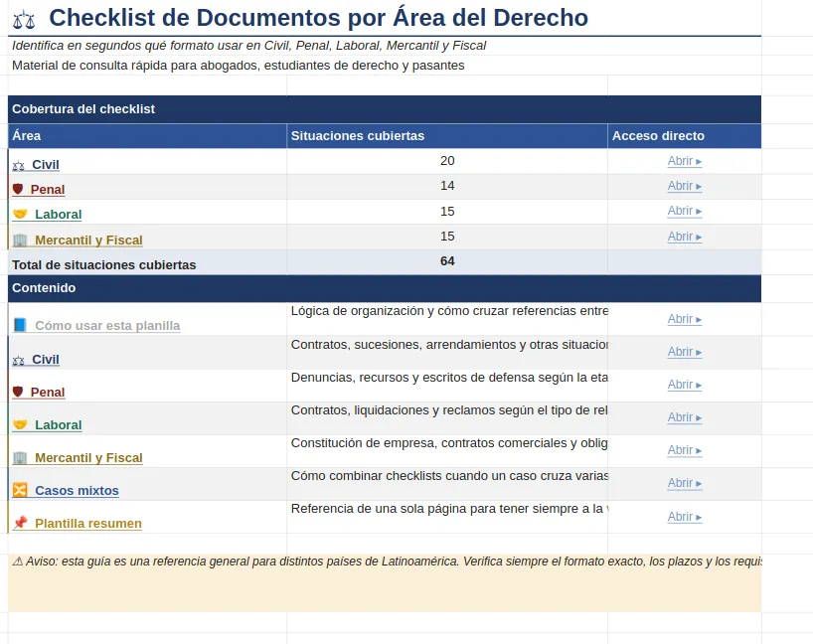813x644 pixels.
Task: Click building icon before Mercantil y Fiscal in Cobertura
Action: point(20,241)
